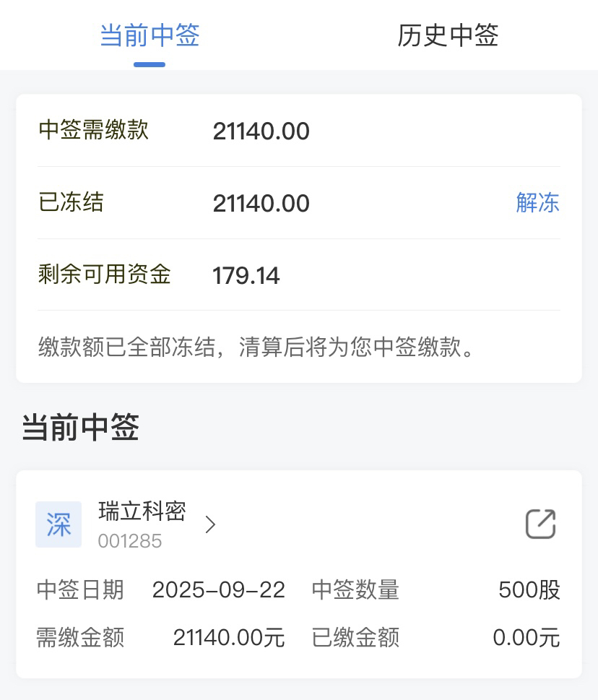Tap the 中签数量 500股 value
The image size is (598, 700).
[x=529, y=589]
